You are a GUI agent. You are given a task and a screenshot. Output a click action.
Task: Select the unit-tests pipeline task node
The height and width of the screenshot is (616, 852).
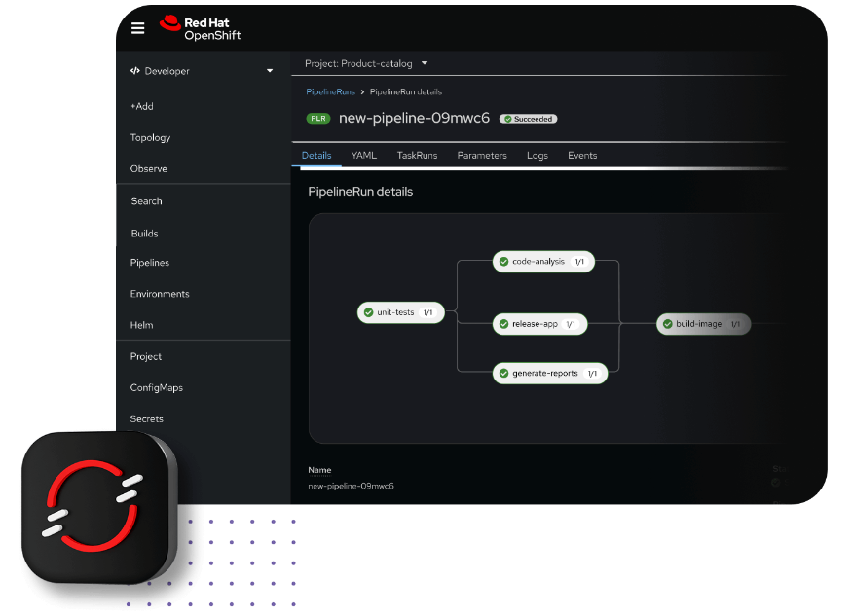pos(401,312)
